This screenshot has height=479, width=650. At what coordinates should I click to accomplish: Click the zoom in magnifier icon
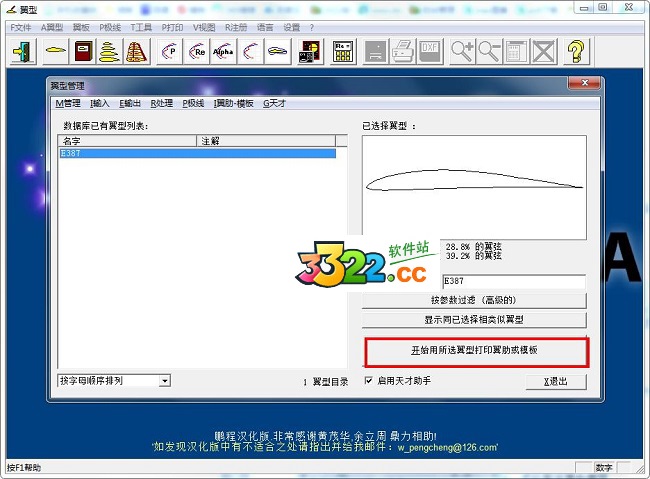(x=463, y=51)
